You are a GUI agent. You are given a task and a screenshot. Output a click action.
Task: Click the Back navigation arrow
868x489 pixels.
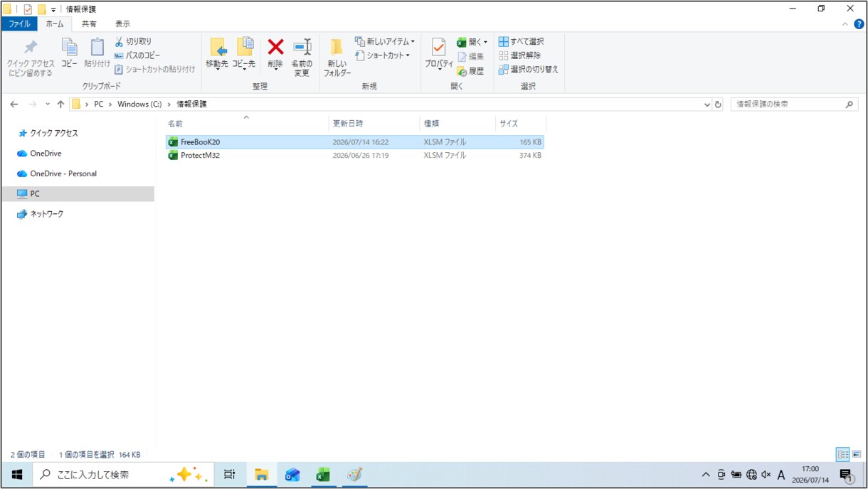[x=14, y=104]
